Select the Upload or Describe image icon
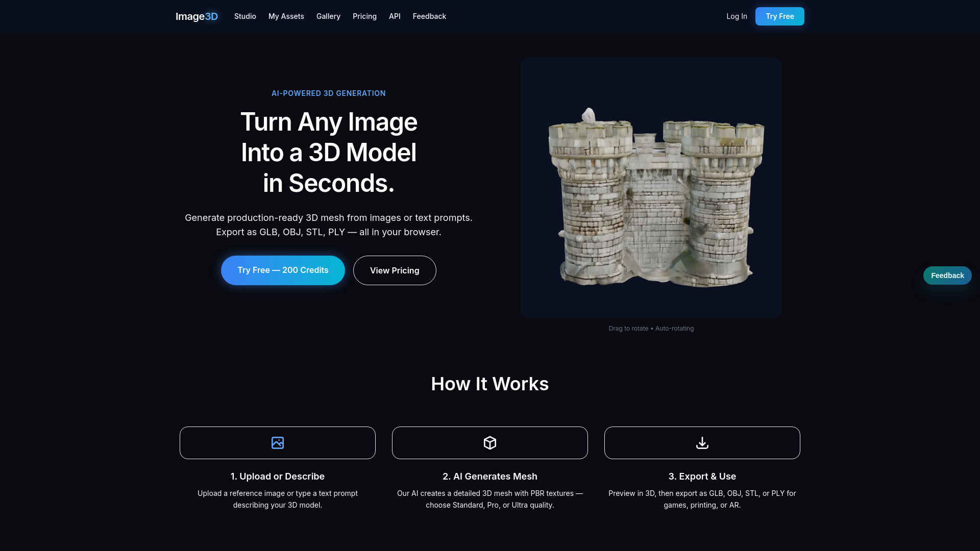The image size is (980, 551). click(277, 442)
